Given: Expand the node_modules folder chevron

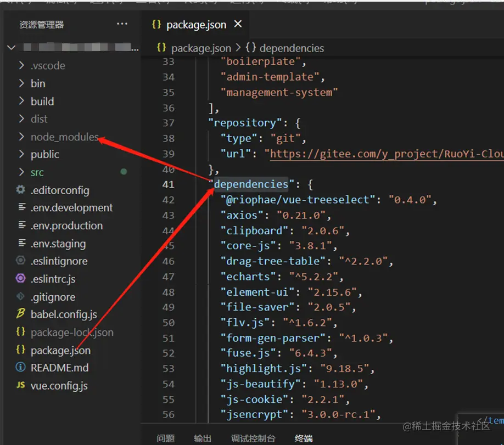Looking at the screenshot, I should [21, 137].
